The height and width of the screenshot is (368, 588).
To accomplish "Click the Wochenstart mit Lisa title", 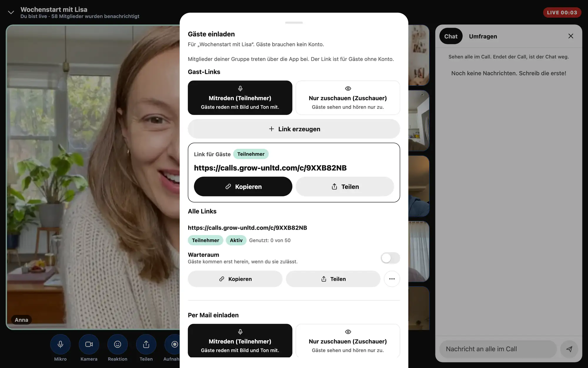I will [54, 9].
